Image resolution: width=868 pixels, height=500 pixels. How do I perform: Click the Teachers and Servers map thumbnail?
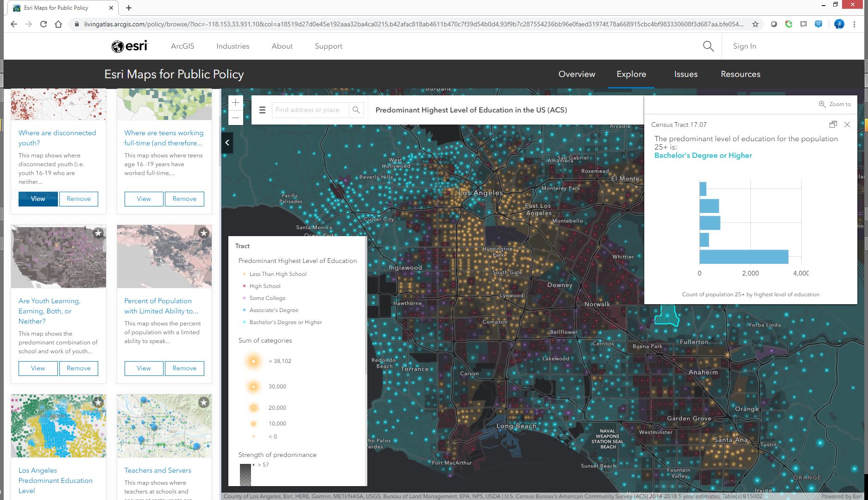[x=164, y=426]
